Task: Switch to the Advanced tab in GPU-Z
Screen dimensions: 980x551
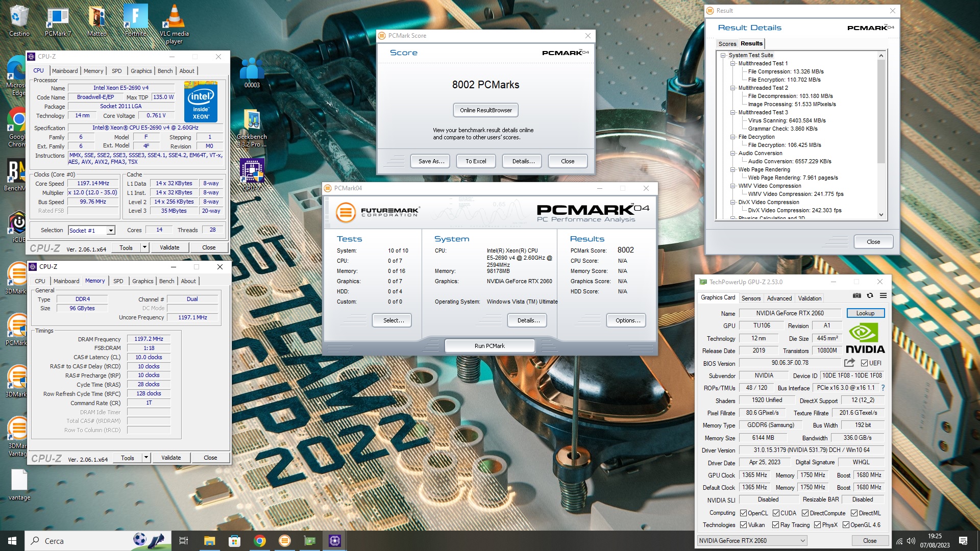Action: pos(779,298)
